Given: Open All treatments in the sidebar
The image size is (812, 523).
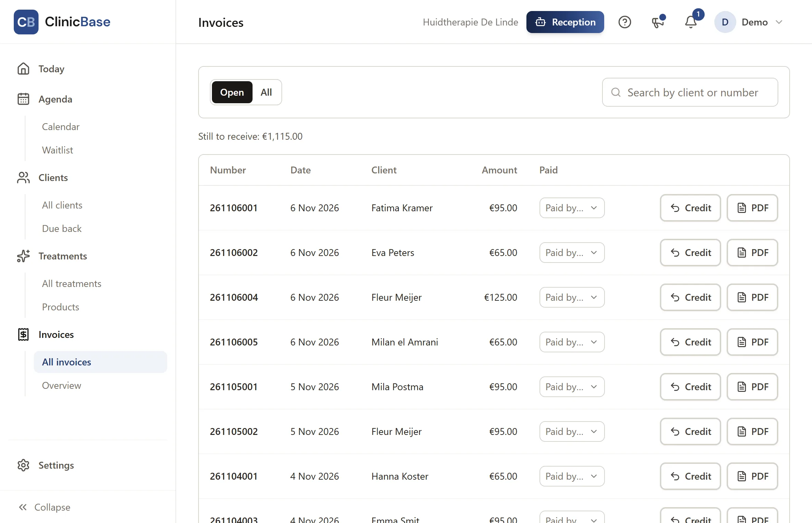Looking at the screenshot, I should (72, 284).
